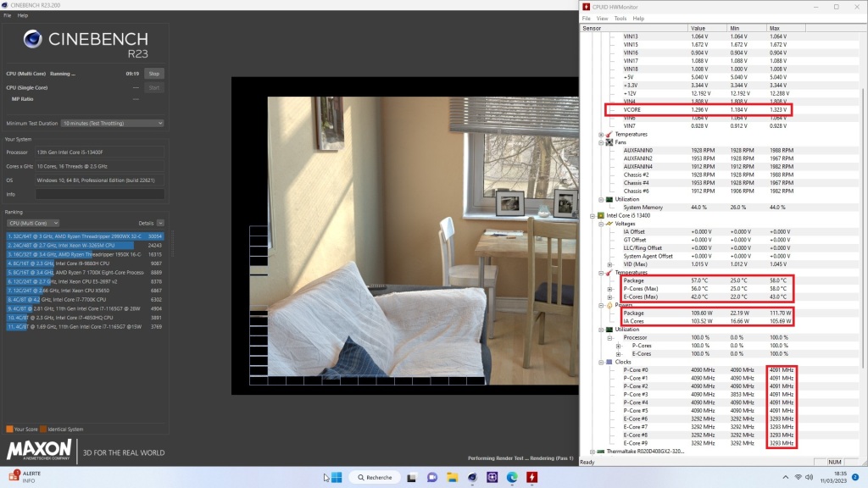The width and height of the screenshot is (868, 488).
Task: Click the Wi-Fi network tray icon
Action: [798, 477]
